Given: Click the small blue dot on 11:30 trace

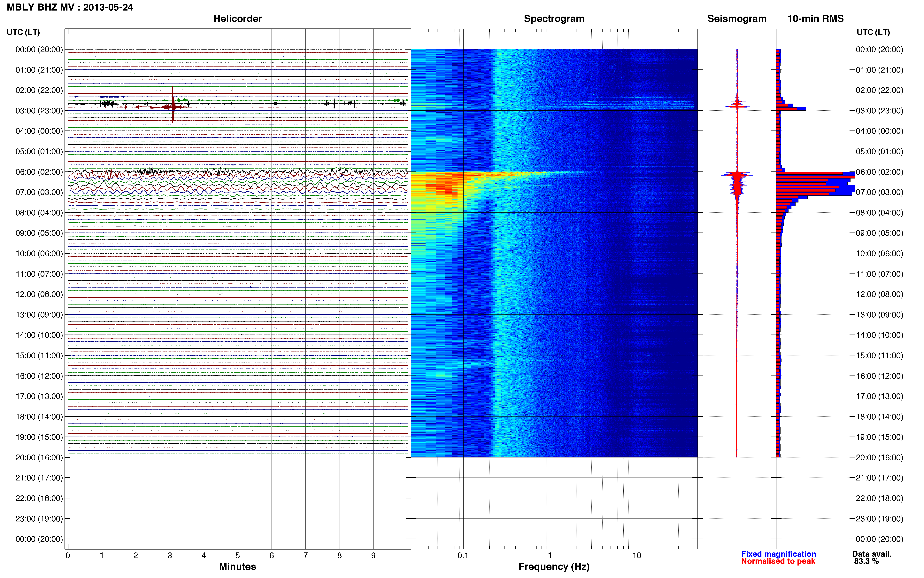Looking at the screenshot, I should tap(250, 287).
